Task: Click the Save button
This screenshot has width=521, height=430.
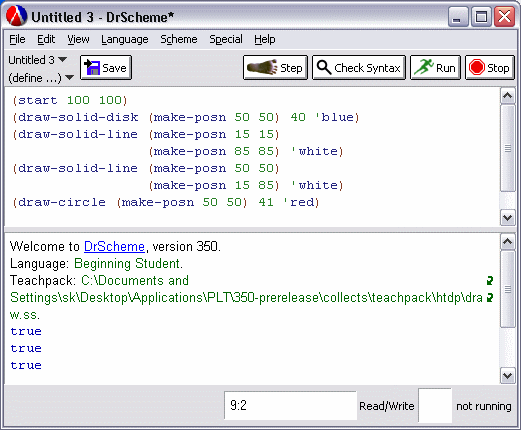Action: [x=106, y=68]
